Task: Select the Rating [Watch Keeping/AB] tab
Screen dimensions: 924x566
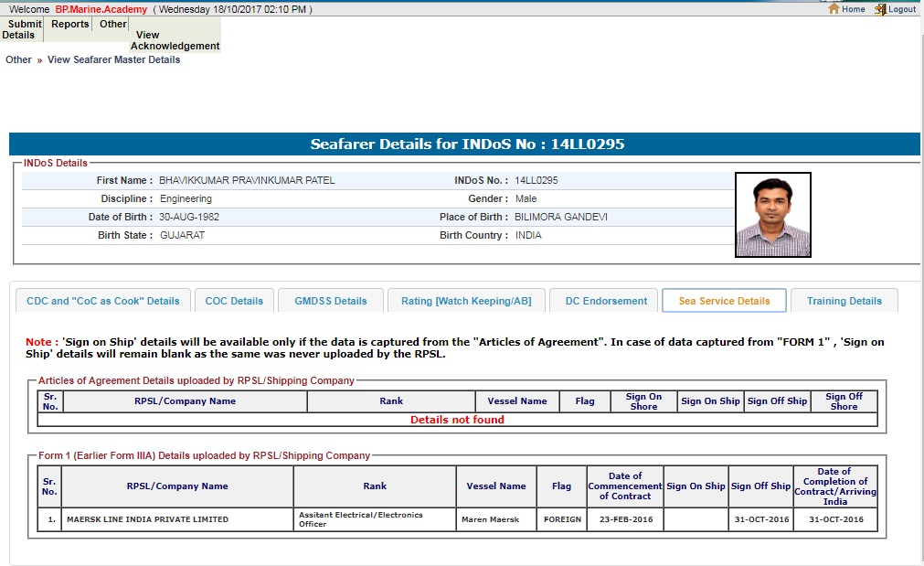Action: [466, 301]
